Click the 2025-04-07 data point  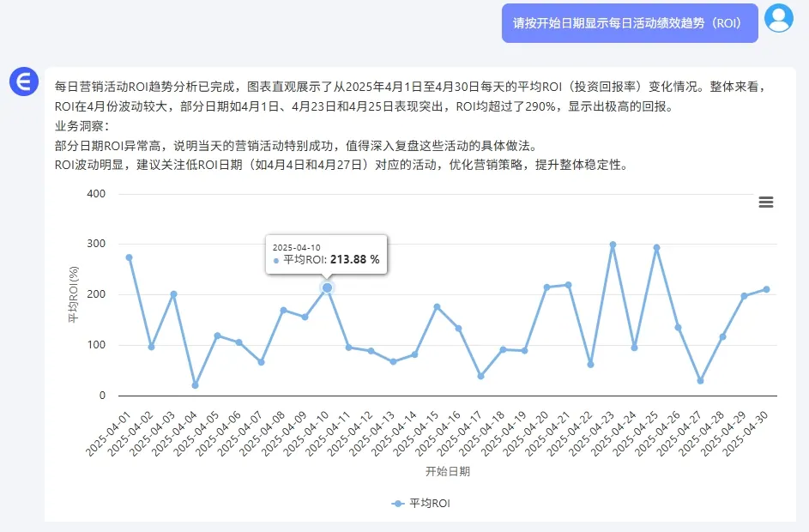261,362
